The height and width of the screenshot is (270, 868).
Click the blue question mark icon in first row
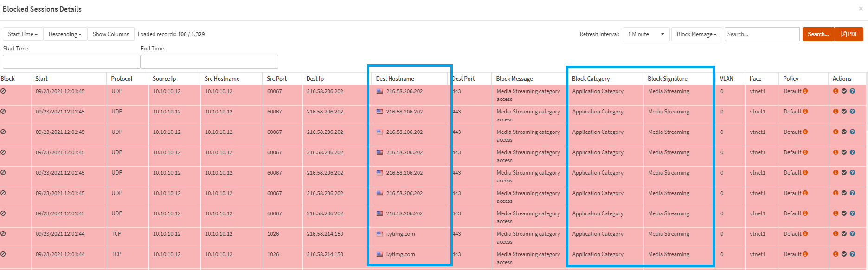(852, 91)
